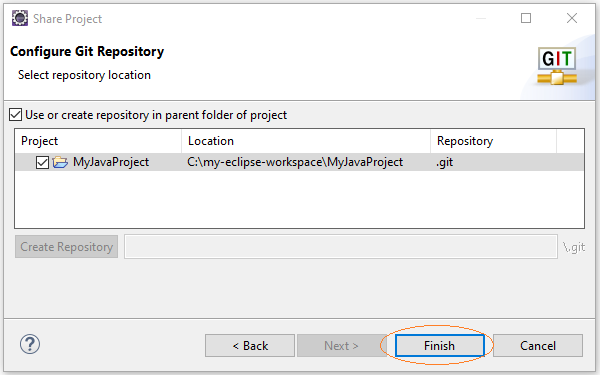Toggle 'Use or create repository in parent folder' checkbox
This screenshot has height=375, width=600.
click(x=15, y=114)
